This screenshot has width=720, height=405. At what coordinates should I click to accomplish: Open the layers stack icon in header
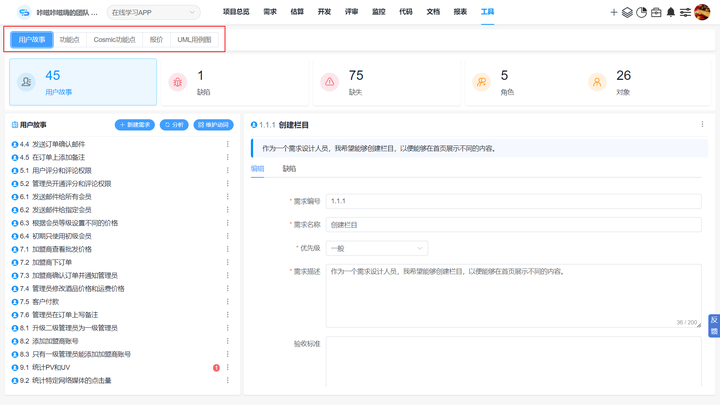pos(627,13)
